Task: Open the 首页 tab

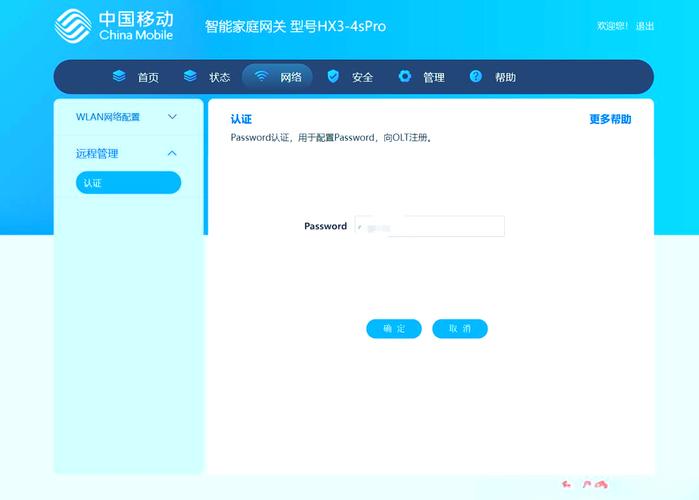Action: [x=136, y=77]
